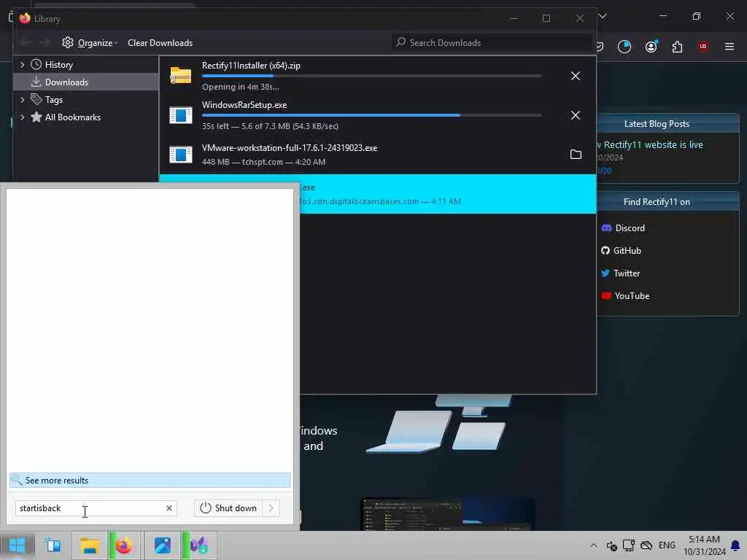Click the Library forward arrow

[x=44, y=43]
